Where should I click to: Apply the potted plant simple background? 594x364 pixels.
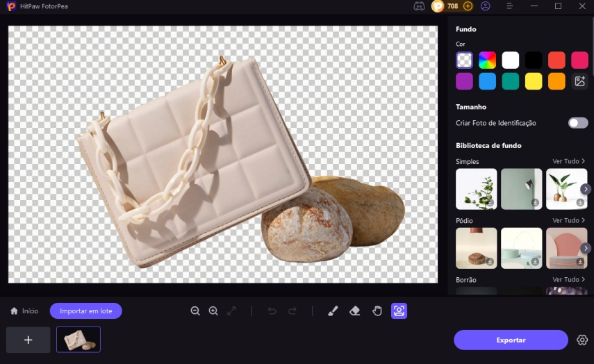[566, 189]
